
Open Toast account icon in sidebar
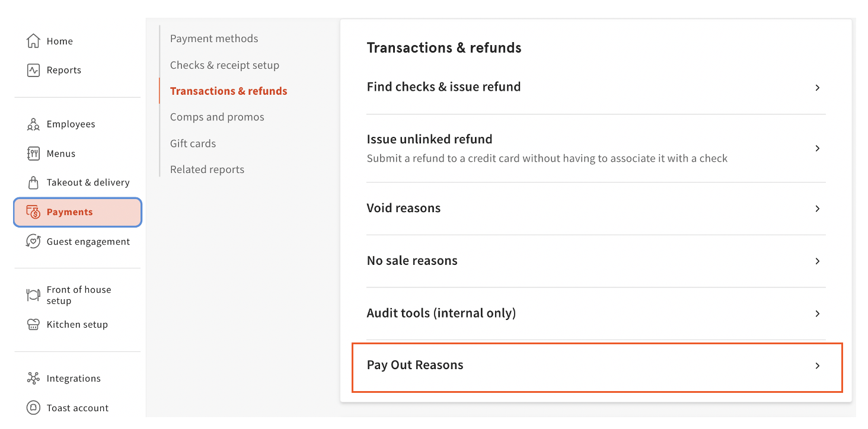[x=34, y=408]
